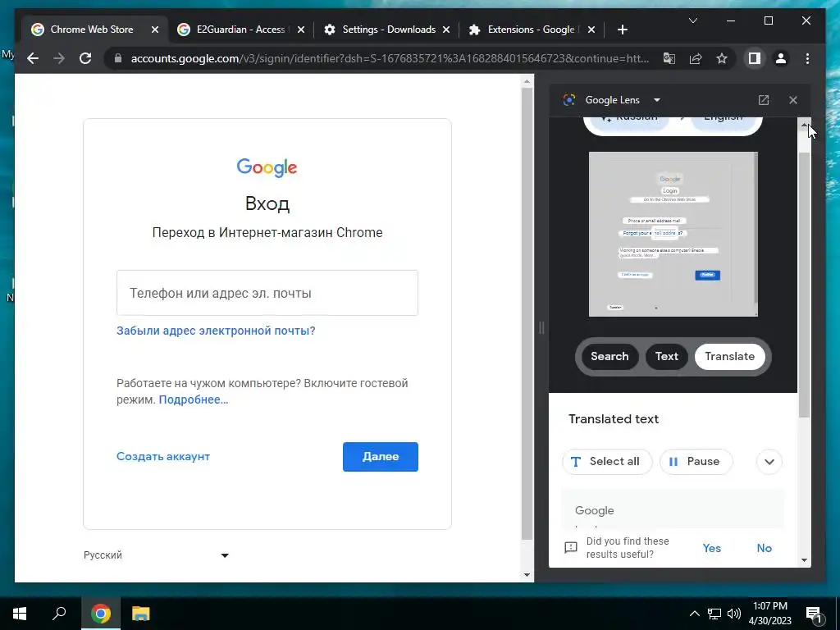Switch to Extensions tab
This screenshot has width=840, height=630.
(532, 30)
